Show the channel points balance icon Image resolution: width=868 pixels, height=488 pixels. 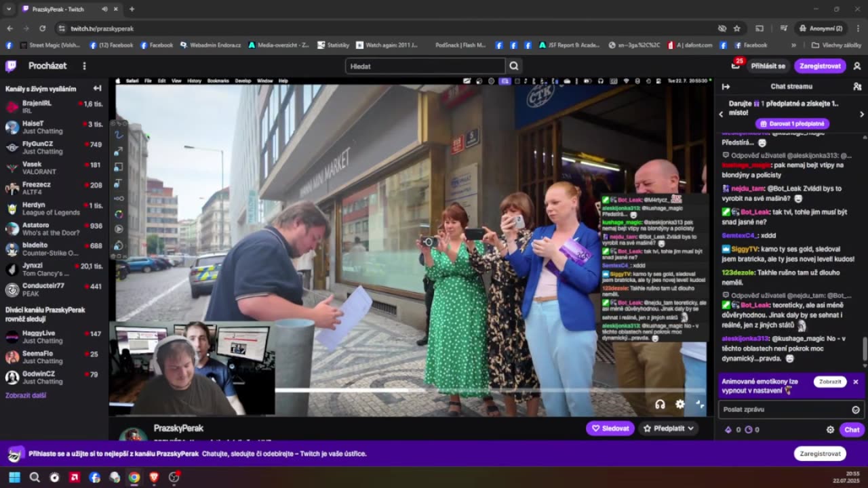click(748, 429)
